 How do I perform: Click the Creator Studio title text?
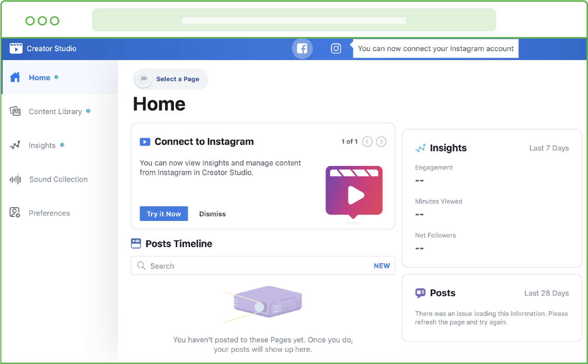point(51,49)
